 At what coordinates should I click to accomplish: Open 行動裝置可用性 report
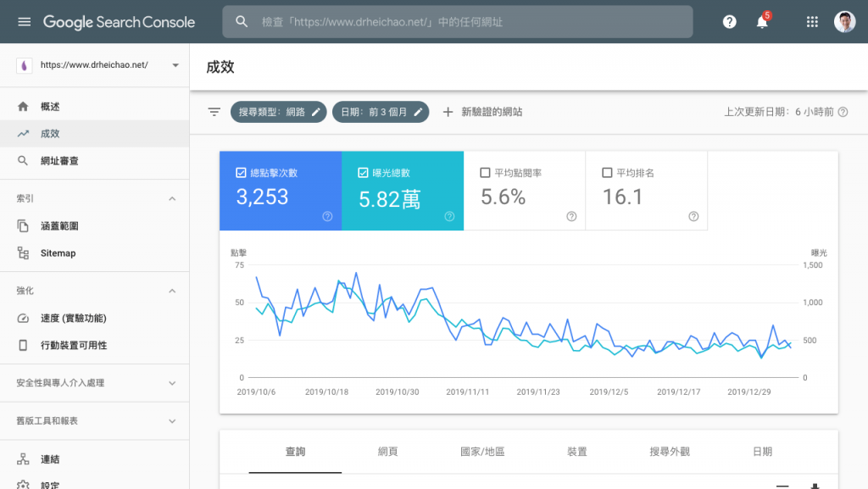(94, 345)
